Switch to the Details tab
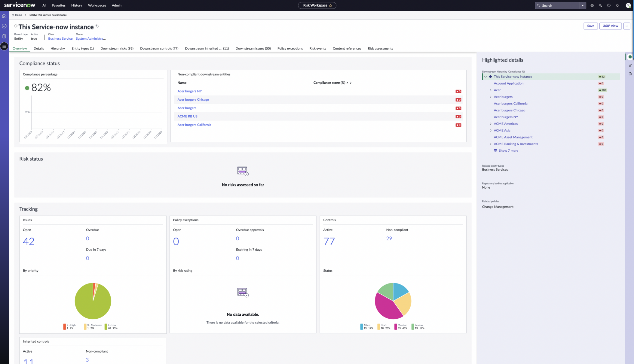Image resolution: width=634 pixels, height=364 pixels. tap(39, 48)
